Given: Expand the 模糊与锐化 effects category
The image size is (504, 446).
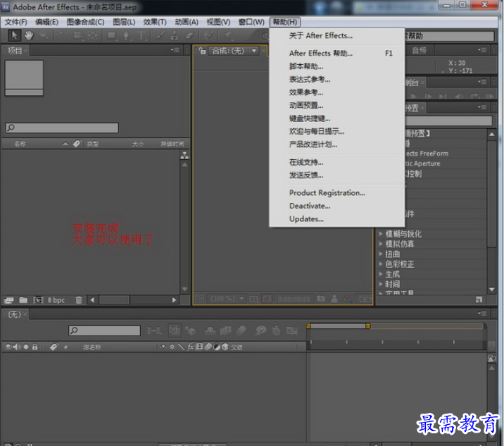Looking at the screenshot, I should pyautogui.click(x=381, y=234).
